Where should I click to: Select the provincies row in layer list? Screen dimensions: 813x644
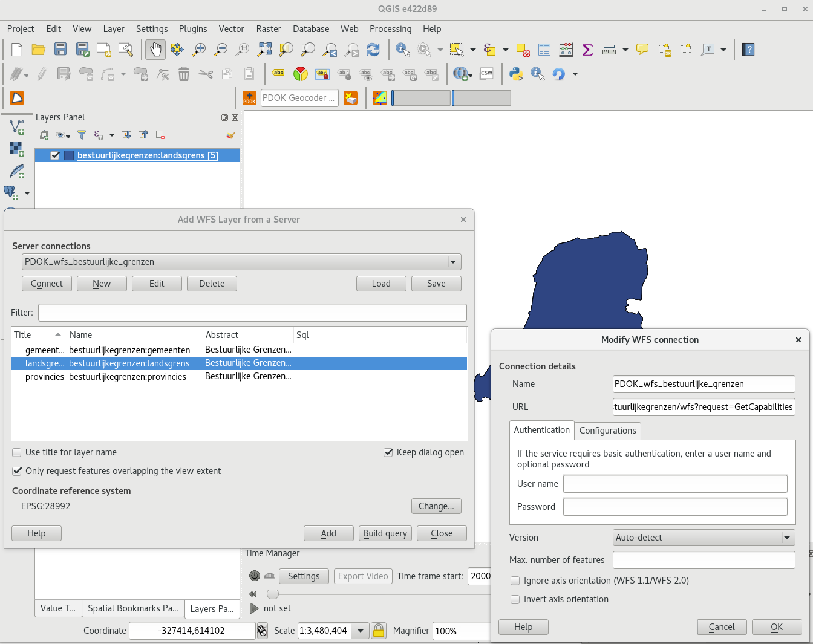coord(239,377)
